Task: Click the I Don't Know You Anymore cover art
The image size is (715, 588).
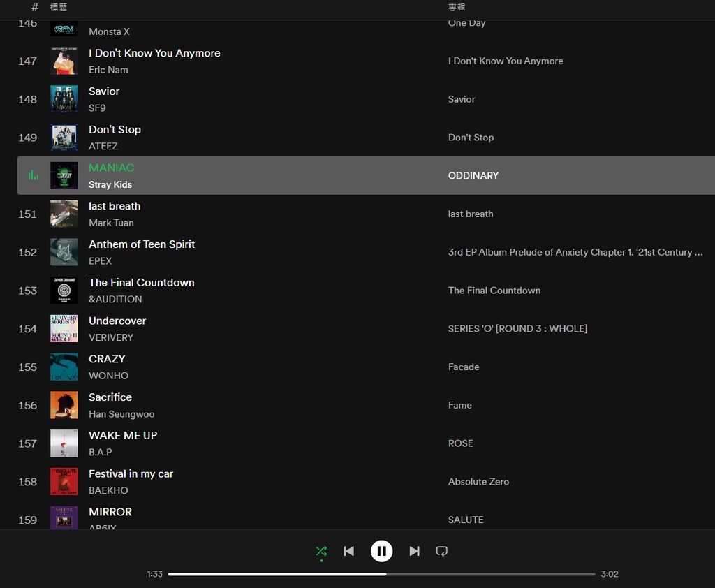Action: [64, 61]
